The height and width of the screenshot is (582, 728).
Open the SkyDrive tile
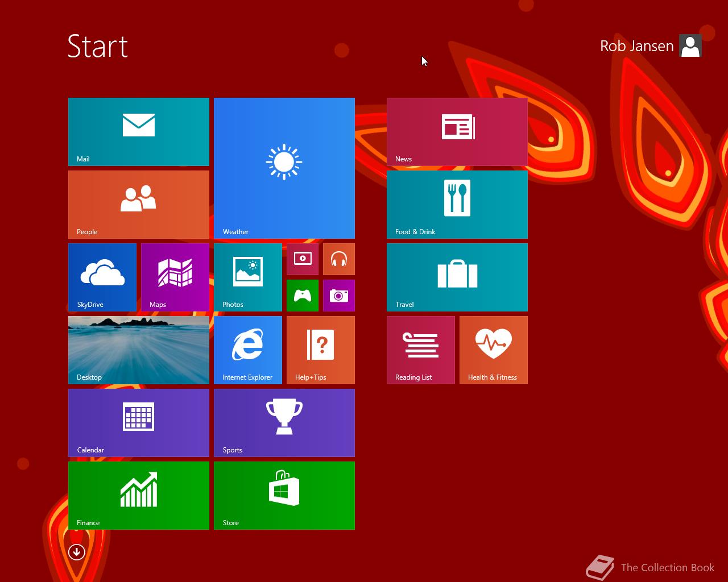102,277
